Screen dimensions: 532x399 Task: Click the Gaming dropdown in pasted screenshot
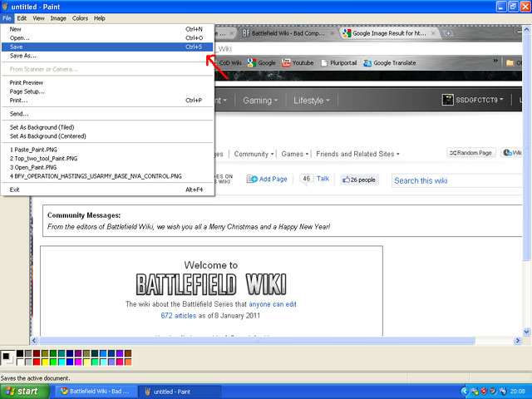(x=260, y=101)
